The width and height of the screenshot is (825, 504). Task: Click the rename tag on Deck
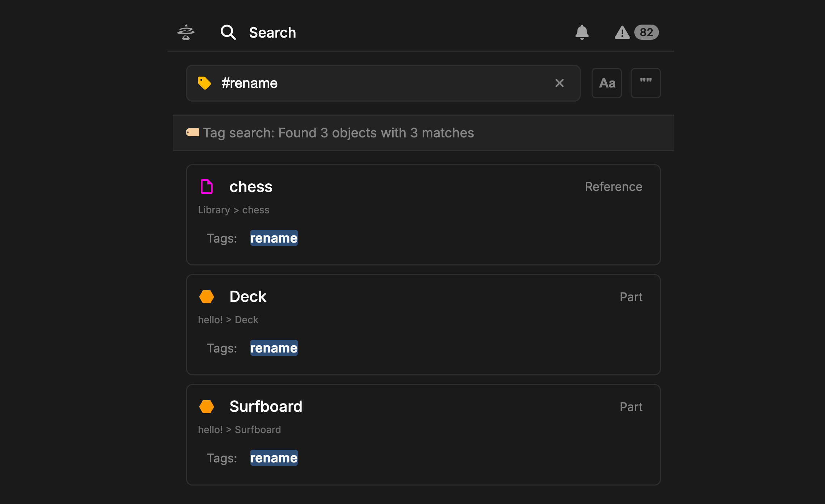pos(274,348)
